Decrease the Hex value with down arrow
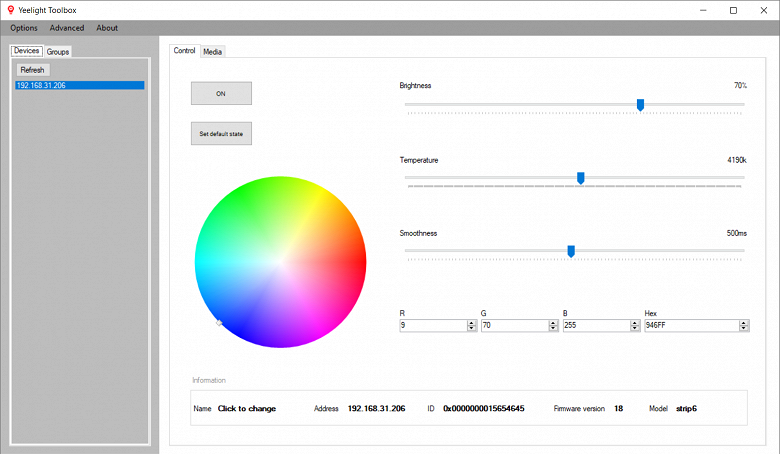780x454 pixels. [744, 328]
